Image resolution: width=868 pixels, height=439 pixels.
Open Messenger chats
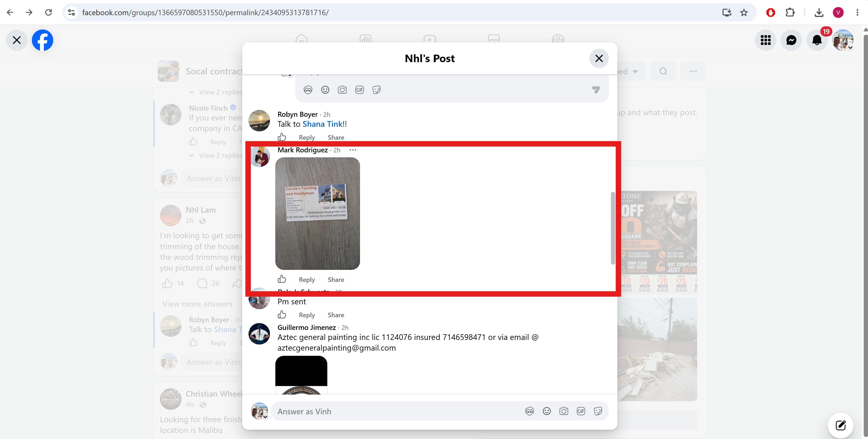[x=791, y=40]
